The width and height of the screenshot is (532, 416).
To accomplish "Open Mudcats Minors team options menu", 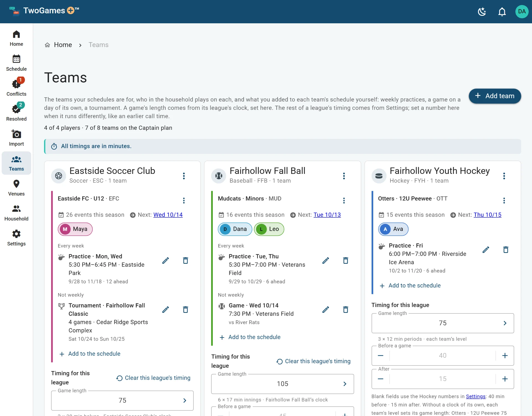I will click(344, 200).
